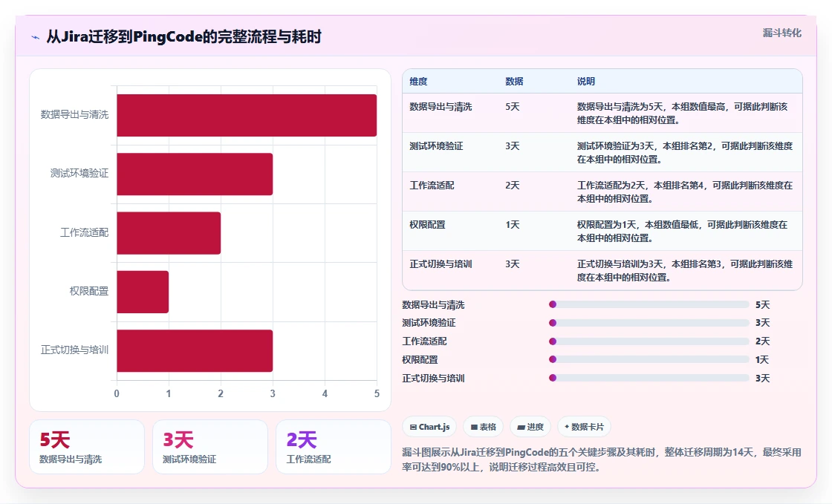Image resolution: width=832 pixels, height=504 pixels.
Task: Click the lightning icon beside the title
Action: tap(36, 37)
